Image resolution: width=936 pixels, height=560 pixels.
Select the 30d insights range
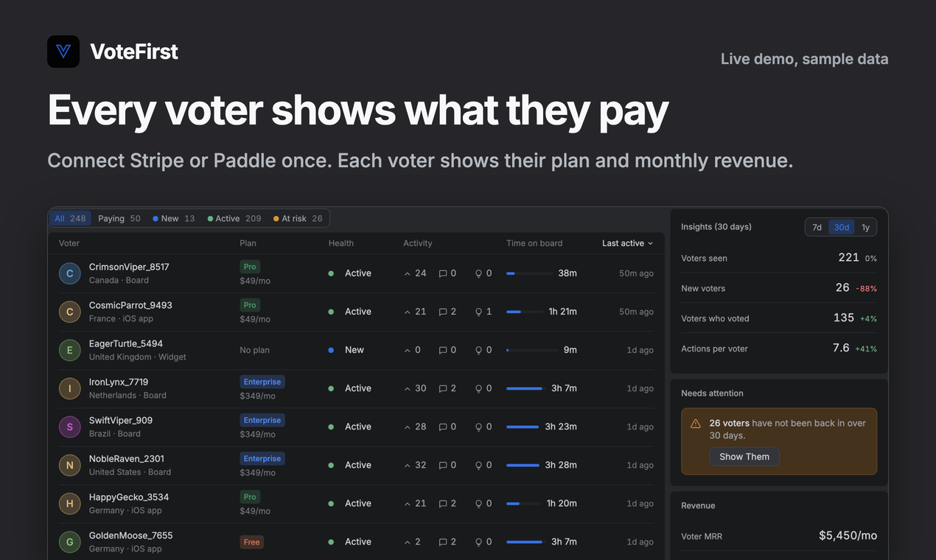coord(842,227)
